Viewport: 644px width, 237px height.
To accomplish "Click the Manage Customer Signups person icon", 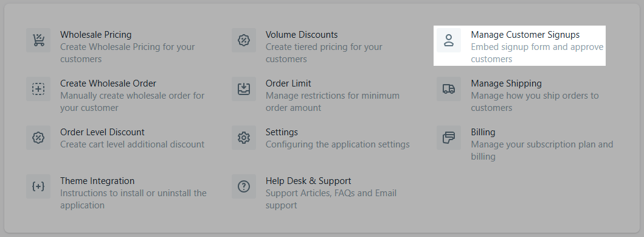I will point(449,40).
